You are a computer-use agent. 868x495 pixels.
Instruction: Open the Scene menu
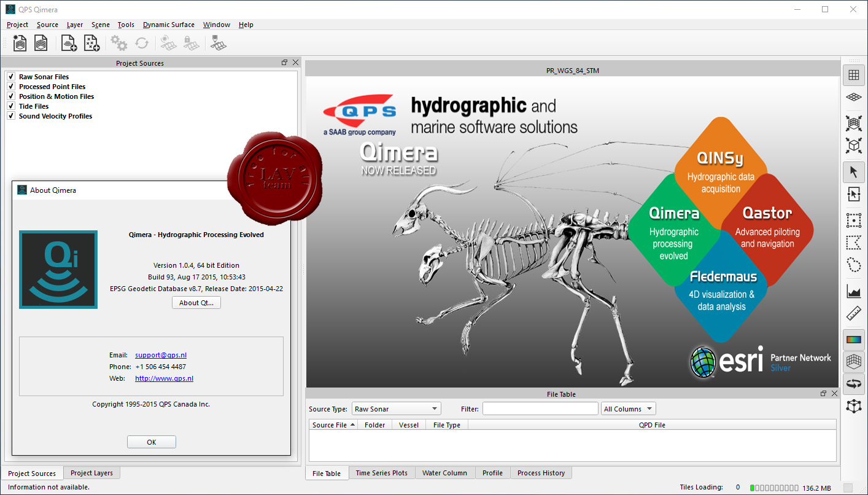point(101,25)
